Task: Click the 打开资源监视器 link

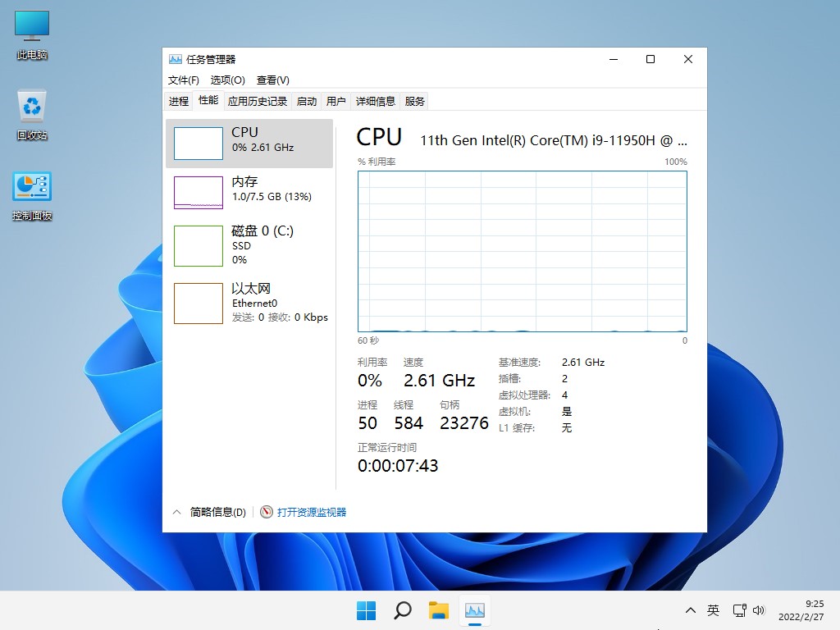Action: coord(312,512)
